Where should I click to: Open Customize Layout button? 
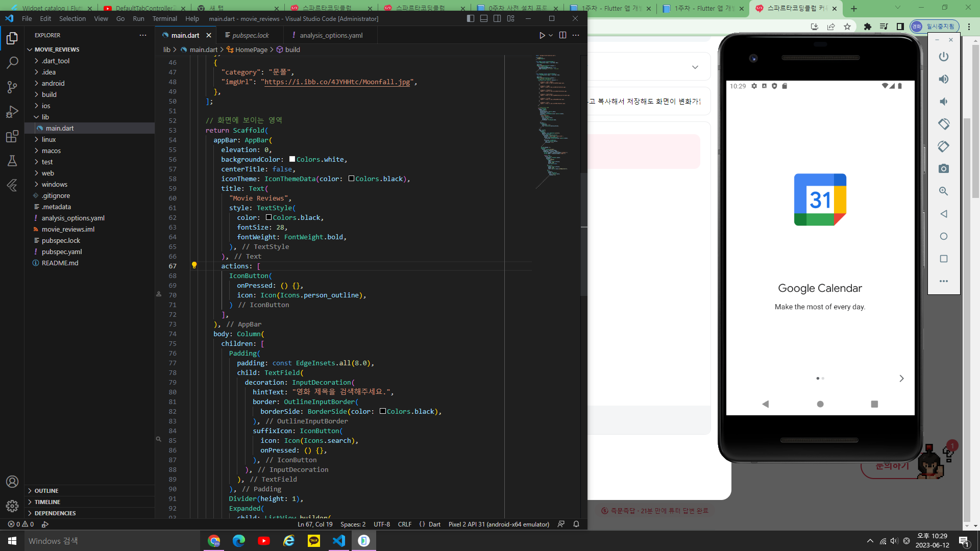coord(511,18)
